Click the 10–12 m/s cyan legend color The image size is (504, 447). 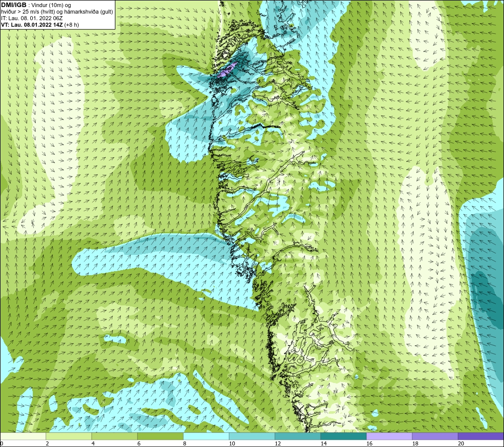[x=252, y=436]
